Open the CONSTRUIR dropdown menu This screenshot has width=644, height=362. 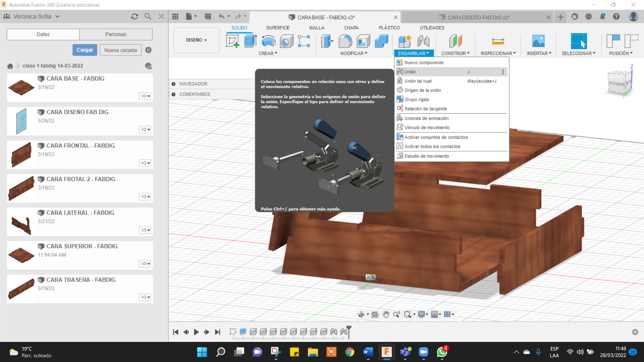tap(455, 53)
